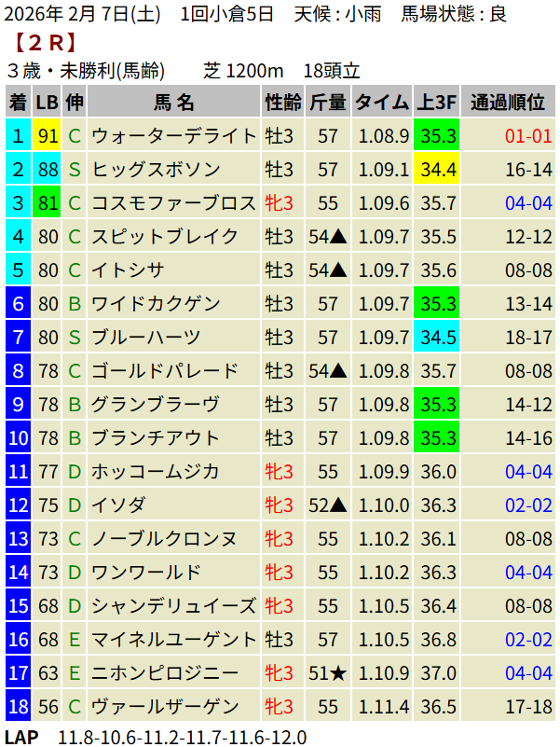The width and height of the screenshot is (560, 747).
Task: Click the 着 column header
Action: point(18,103)
